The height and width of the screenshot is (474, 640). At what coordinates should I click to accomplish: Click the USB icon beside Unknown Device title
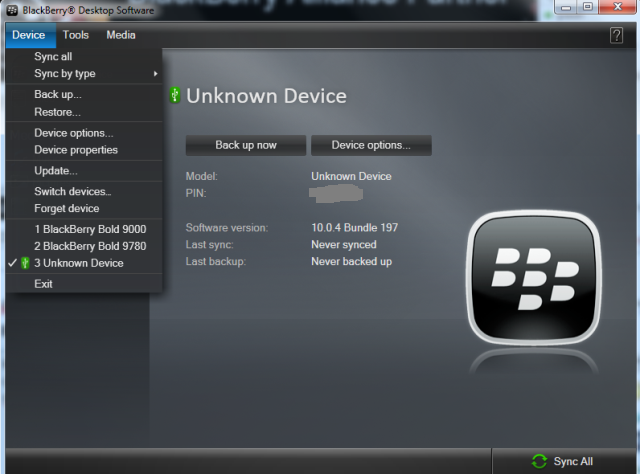click(174, 96)
